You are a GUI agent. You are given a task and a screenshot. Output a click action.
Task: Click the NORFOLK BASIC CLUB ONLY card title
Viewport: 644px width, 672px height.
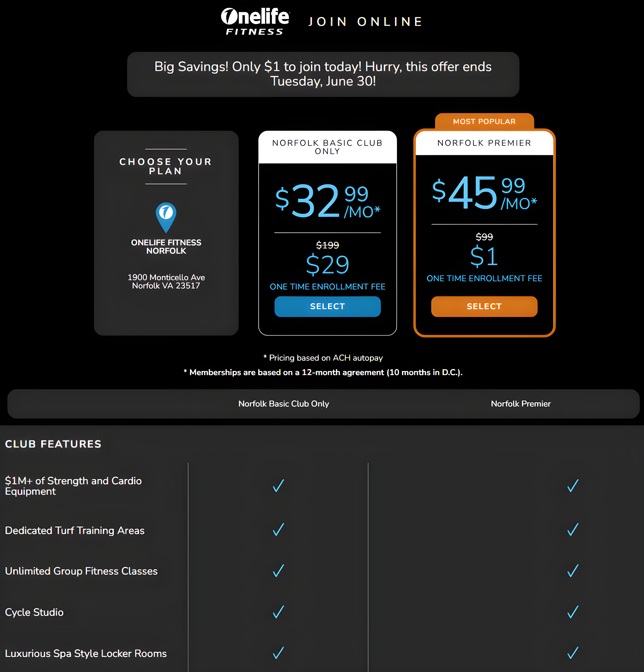[x=327, y=147]
